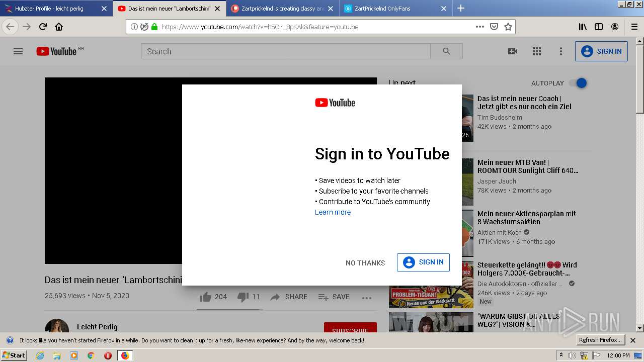Click SIGN IN in the dialog
The image size is (644, 362).
(x=423, y=262)
